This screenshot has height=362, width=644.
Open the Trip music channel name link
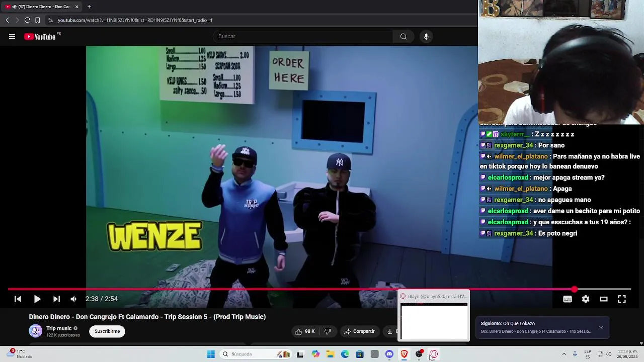(x=59, y=328)
